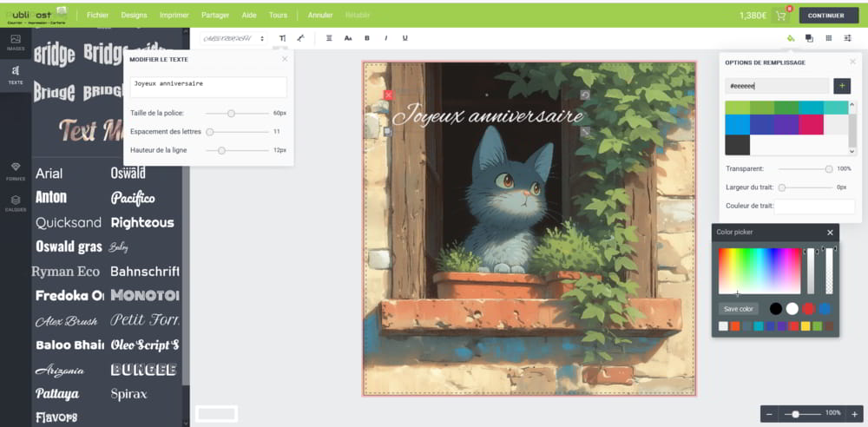The image size is (868, 427).
Task: Click the plus button to add fill color
Action: point(841,86)
